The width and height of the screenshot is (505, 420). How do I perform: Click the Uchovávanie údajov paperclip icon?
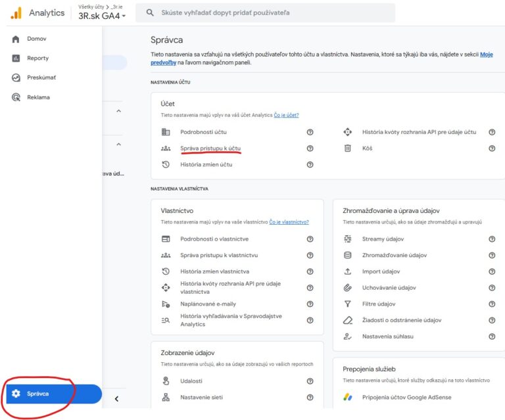pos(347,288)
